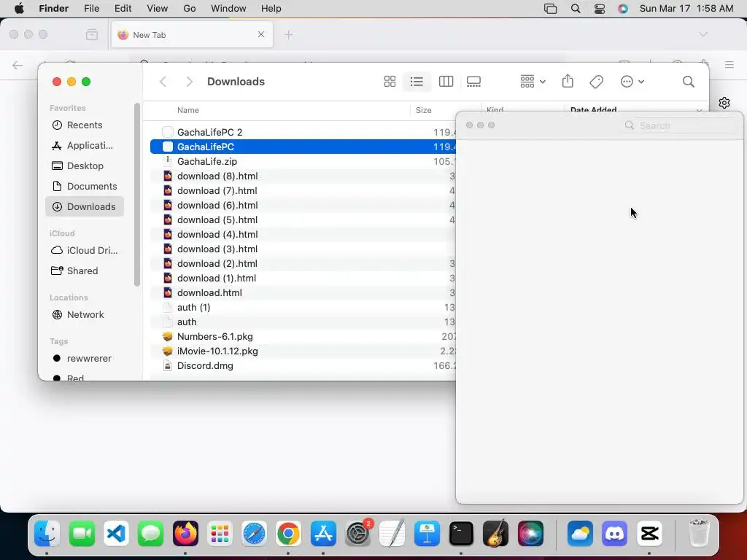747x560 pixels.
Task: Open the Help menu
Action: [271, 8]
